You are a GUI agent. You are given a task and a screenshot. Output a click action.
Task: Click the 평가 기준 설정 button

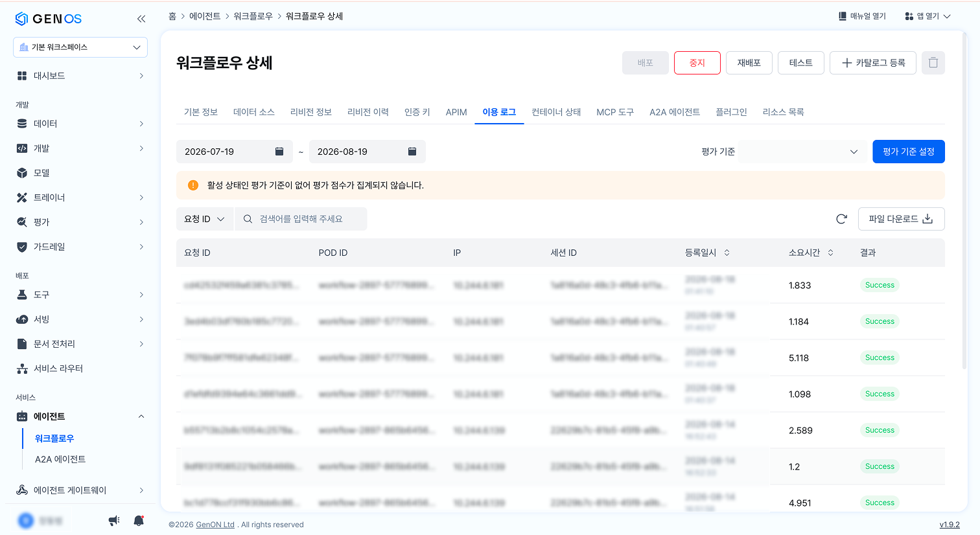click(x=909, y=152)
